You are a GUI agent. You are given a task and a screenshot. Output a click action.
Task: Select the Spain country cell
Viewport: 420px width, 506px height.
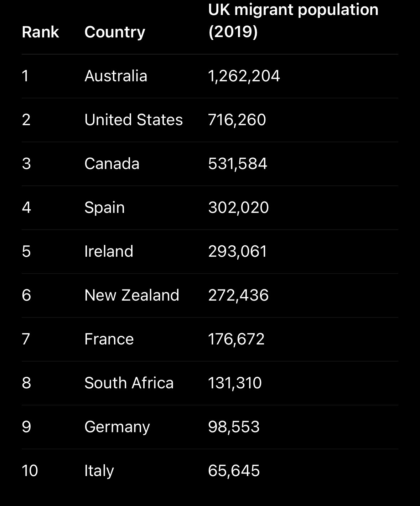[104, 208]
